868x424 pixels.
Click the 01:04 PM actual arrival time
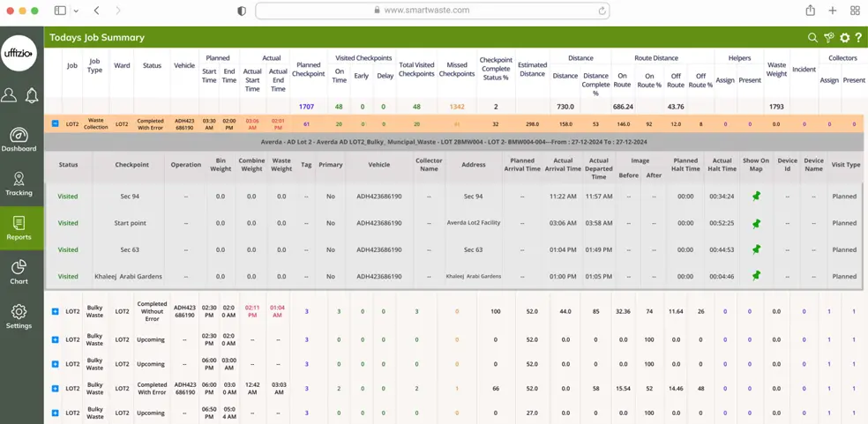tap(563, 249)
